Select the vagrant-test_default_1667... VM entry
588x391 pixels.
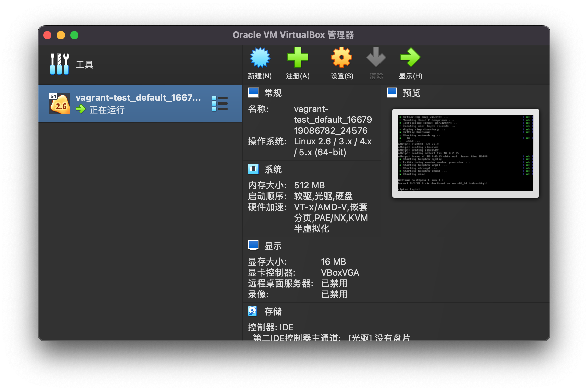click(x=140, y=103)
